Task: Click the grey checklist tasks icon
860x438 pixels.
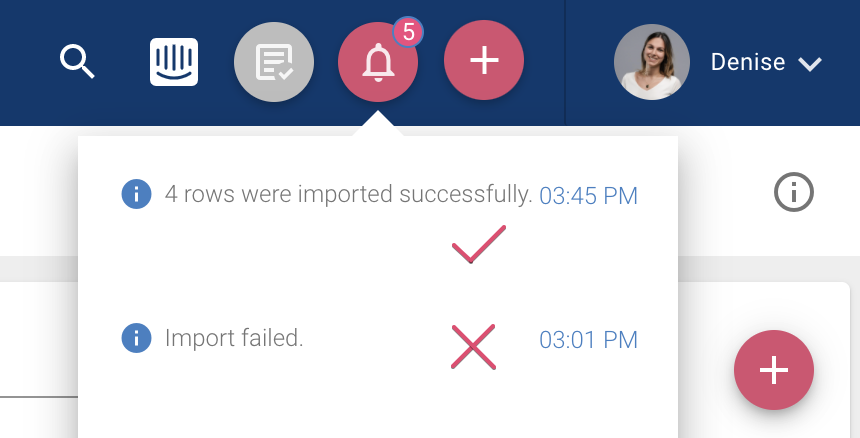Action: pos(274,62)
